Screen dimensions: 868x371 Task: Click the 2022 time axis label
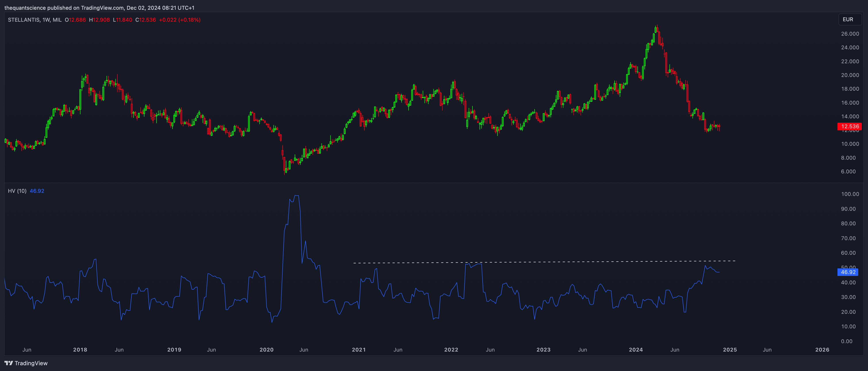click(x=451, y=350)
